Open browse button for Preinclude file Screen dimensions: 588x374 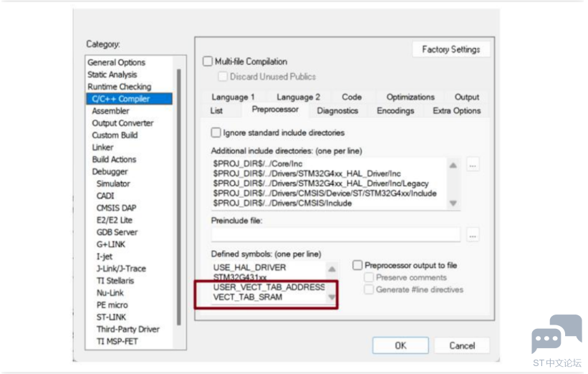click(473, 236)
